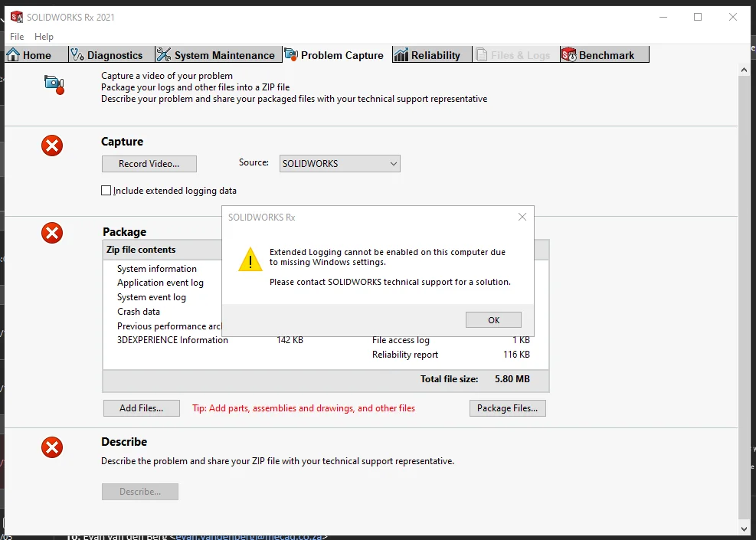Screen dimensions: 756x540
Task: Switch to the System Maintenance tab
Action: (x=218, y=54)
